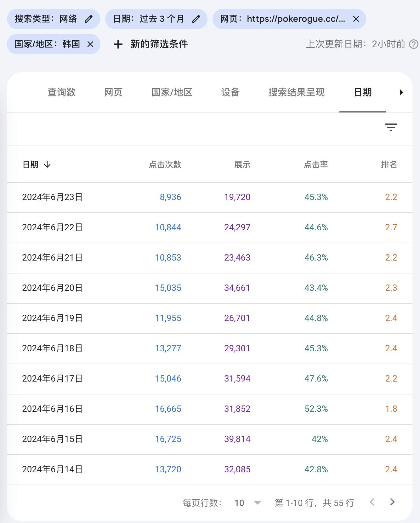
Task: Sort by 展示 column header
Action: 242,164
